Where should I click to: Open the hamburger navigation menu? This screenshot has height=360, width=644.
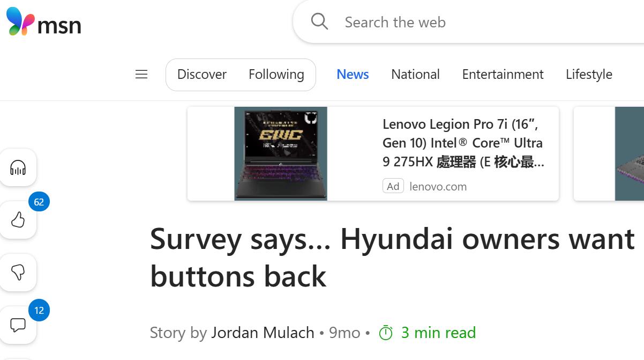click(141, 74)
